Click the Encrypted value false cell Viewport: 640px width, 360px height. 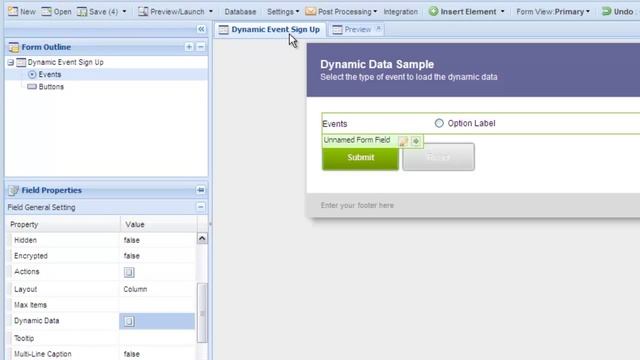coord(158,256)
